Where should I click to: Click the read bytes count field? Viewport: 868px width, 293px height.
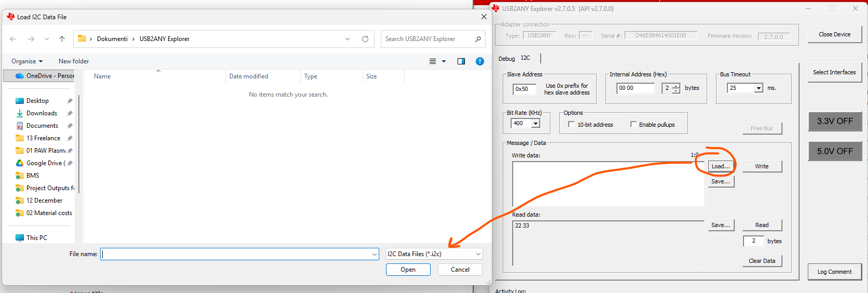point(753,241)
